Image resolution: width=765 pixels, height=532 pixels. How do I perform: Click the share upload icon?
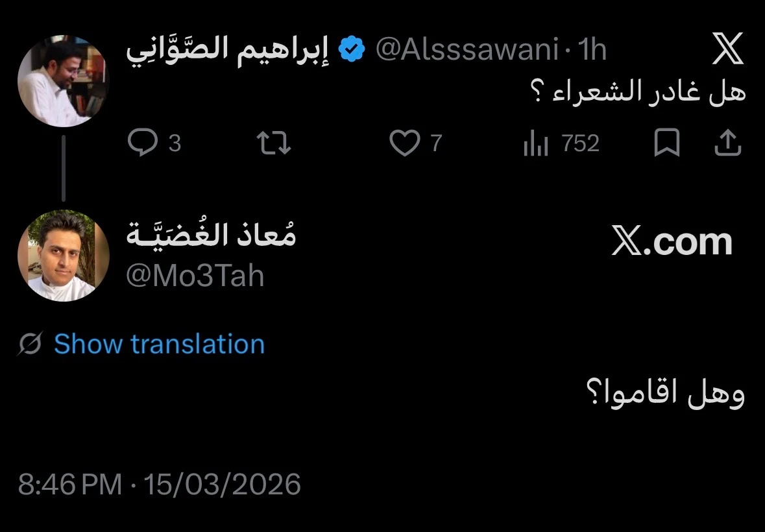727,143
